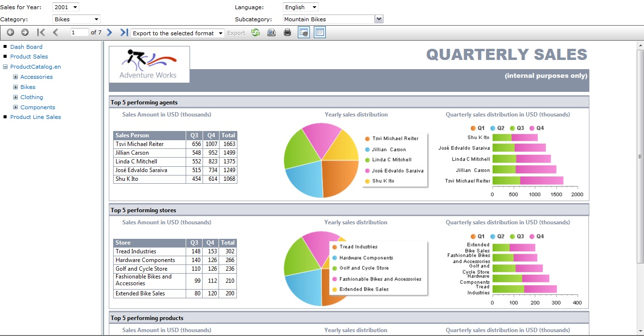Screen dimensions: 644x336
Task: Open print preview icon in toolbar
Action: 271,32
